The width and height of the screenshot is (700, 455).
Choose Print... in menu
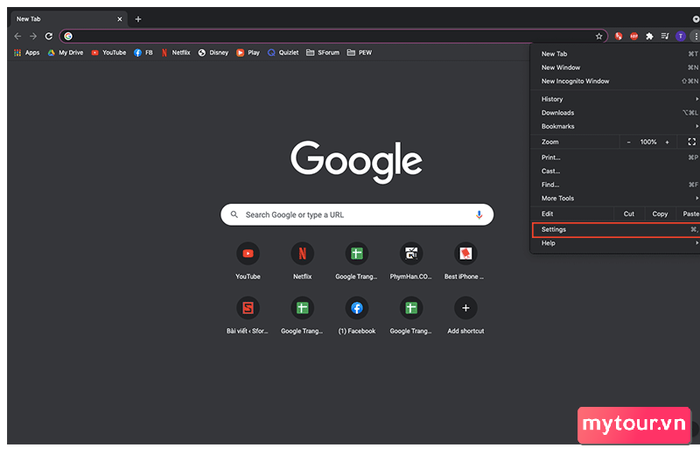615,158
